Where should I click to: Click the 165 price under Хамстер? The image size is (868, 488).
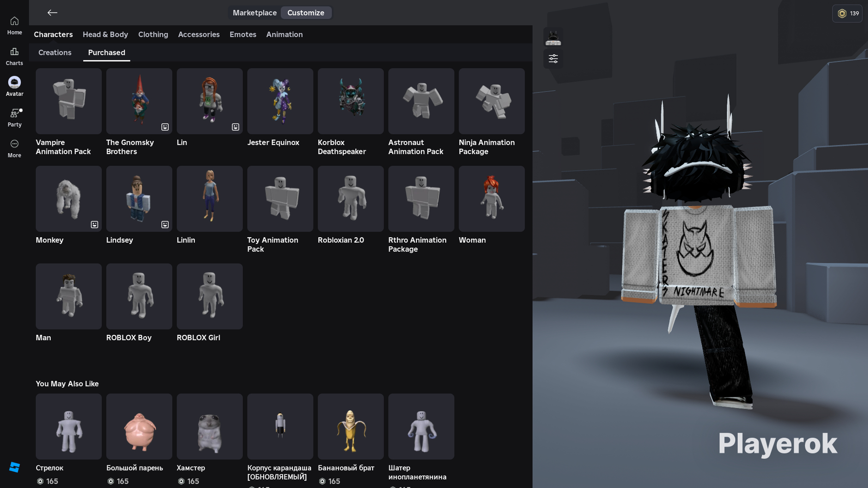(x=188, y=481)
